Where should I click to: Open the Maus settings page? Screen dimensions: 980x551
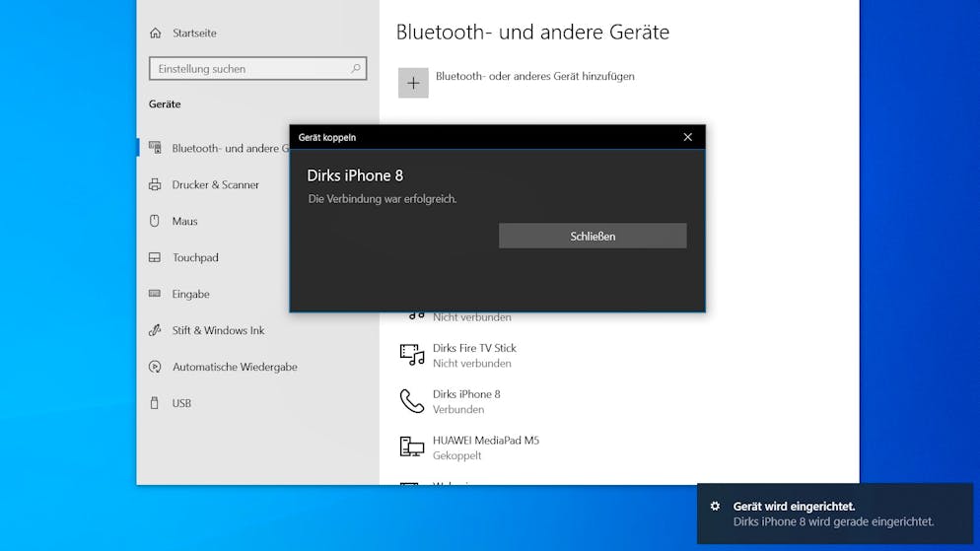point(184,221)
